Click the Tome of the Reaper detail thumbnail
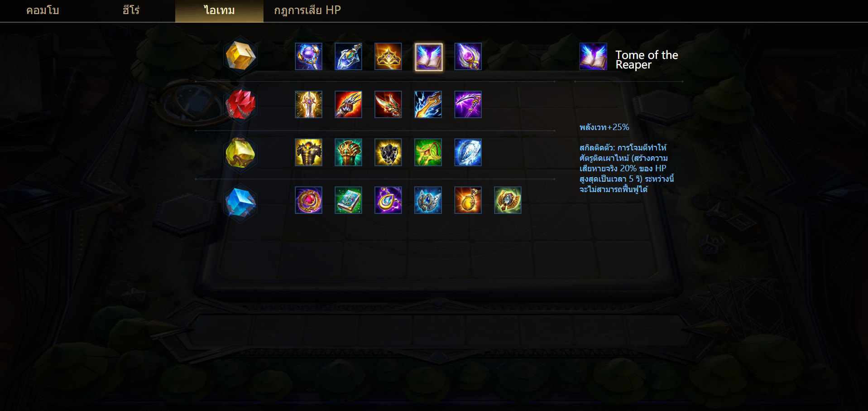The image size is (868, 411). pos(593,57)
